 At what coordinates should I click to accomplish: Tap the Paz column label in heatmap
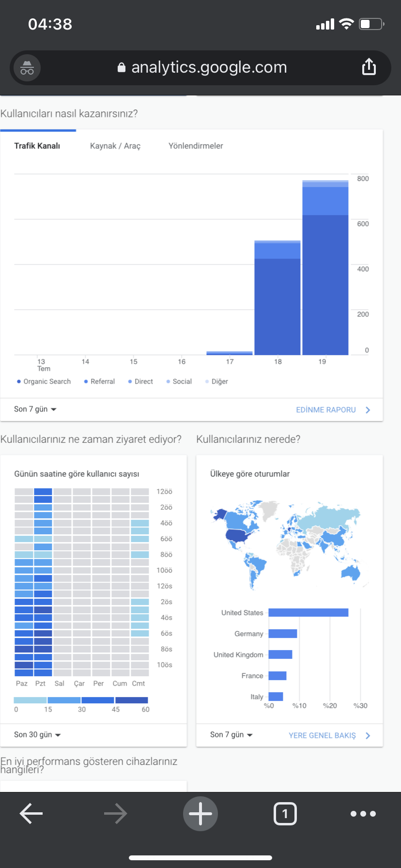[22, 683]
